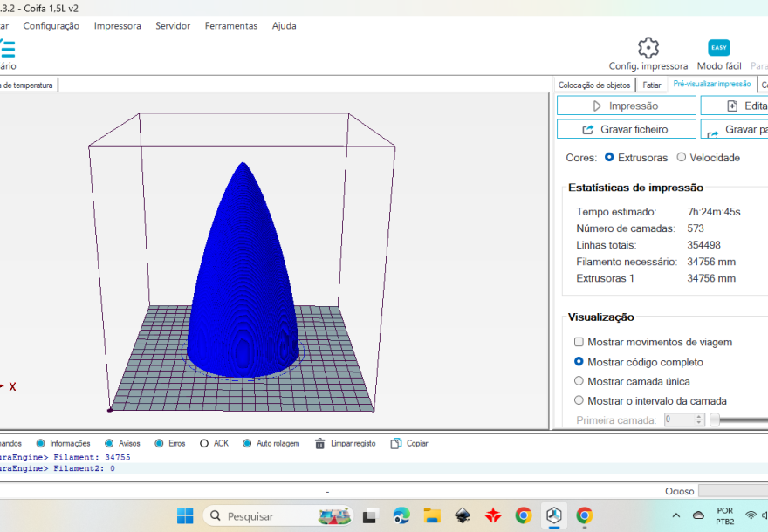Enable Mostrar movimentos de viagem checkbox
This screenshot has width=768, height=532.
tap(579, 342)
